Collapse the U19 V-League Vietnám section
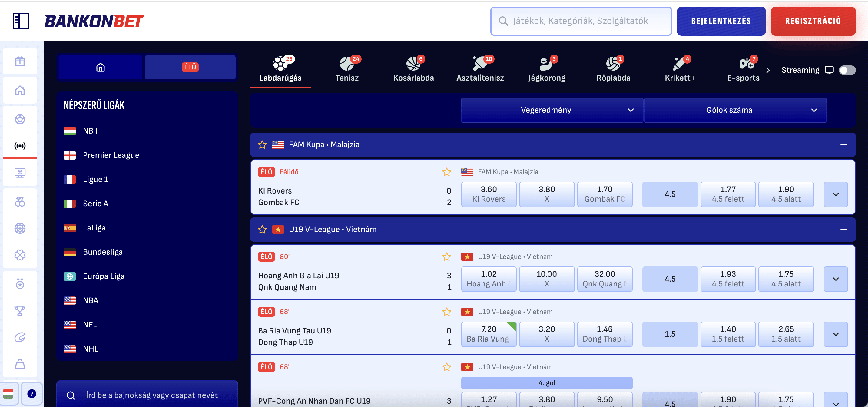Image resolution: width=868 pixels, height=407 pixels. 843,230
